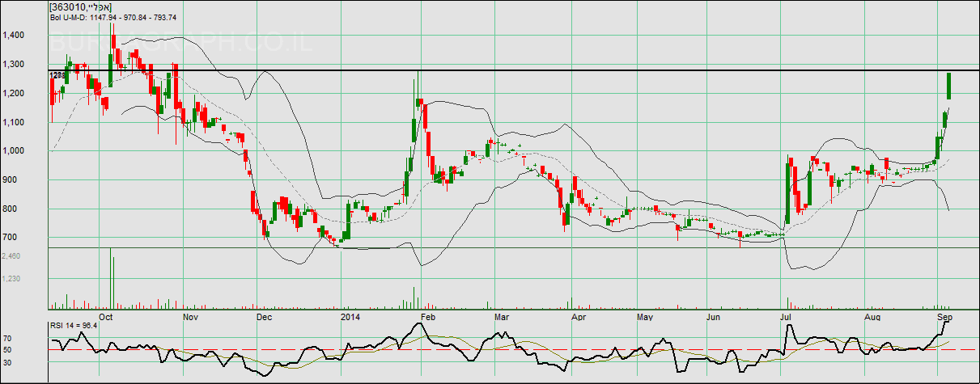Click the Sep label on time axis
Image resolution: width=980 pixels, height=384 pixels.
coord(944,317)
